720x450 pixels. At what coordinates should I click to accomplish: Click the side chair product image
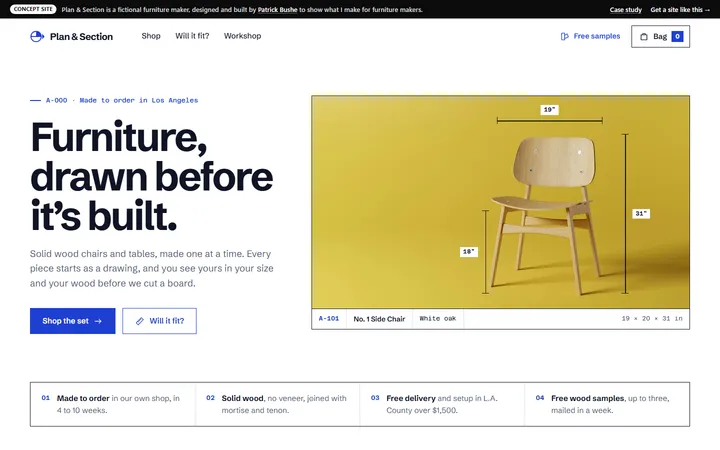click(x=501, y=202)
